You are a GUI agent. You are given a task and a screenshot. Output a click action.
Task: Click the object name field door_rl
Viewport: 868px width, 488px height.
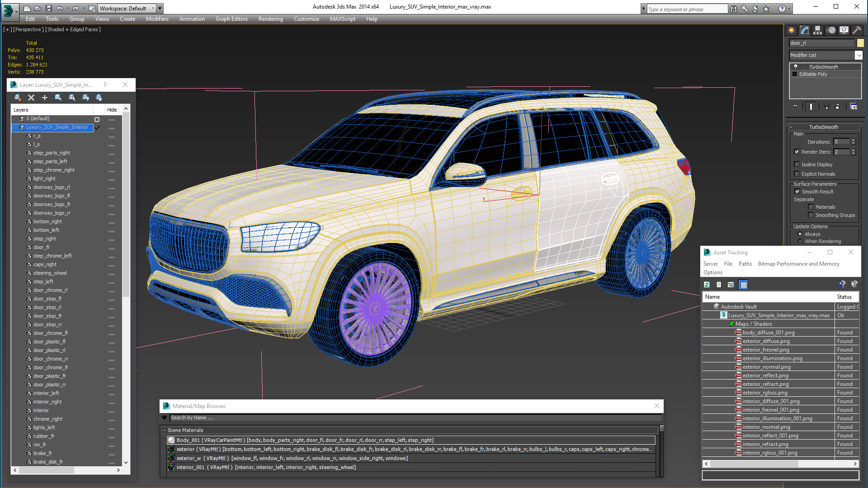[822, 43]
